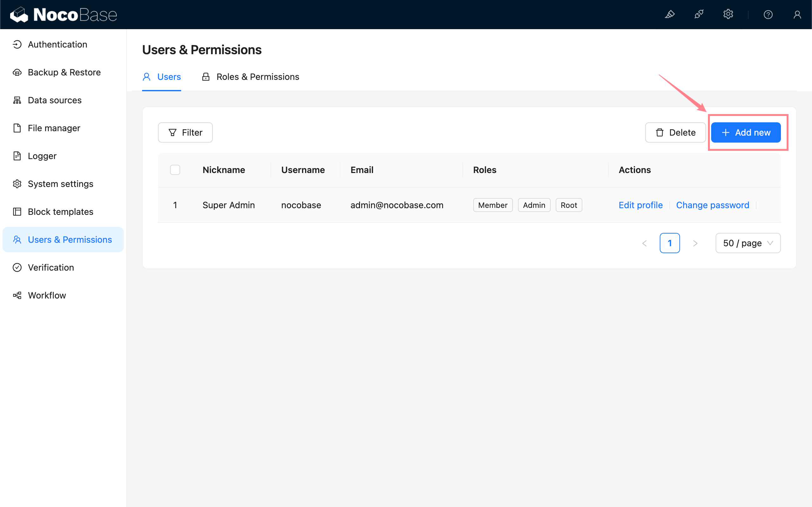Click Edit profile for Super Admin
The width and height of the screenshot is (812, 507).
click(x=640, y=205)
